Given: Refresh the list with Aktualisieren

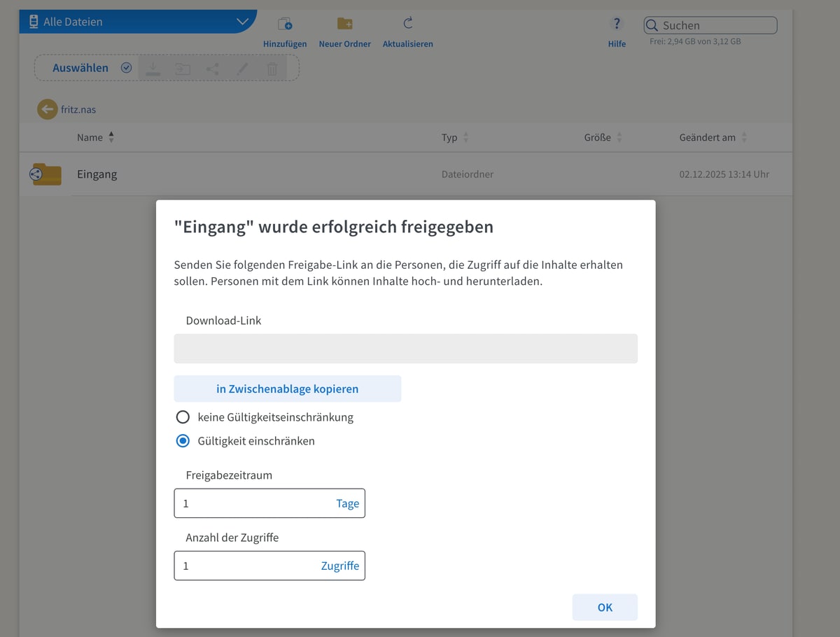Looking at the screenshot, I should tap(407, 24).
